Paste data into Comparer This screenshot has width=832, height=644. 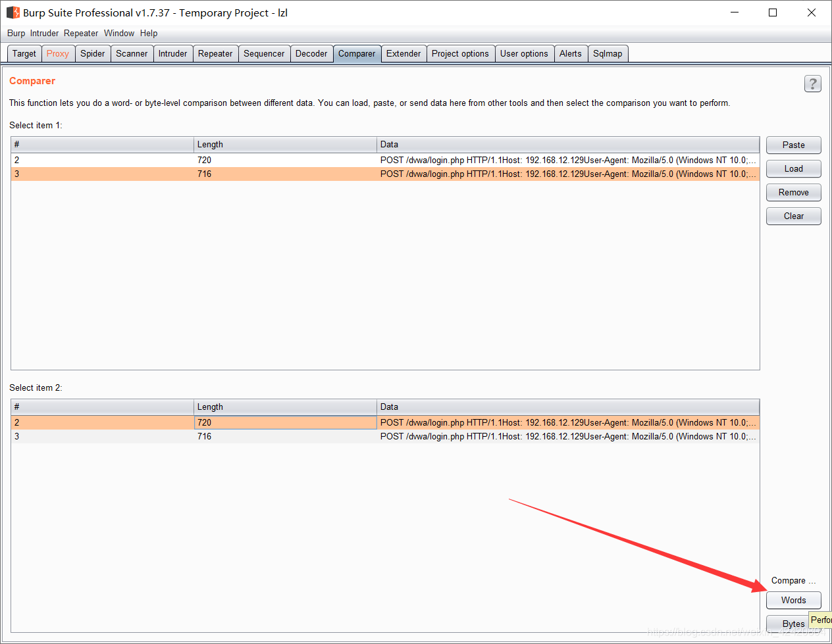(793, 145)
